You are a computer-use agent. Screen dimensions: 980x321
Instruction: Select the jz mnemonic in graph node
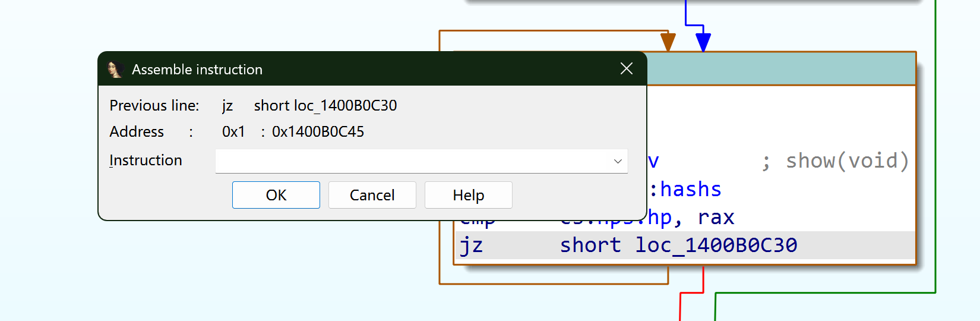(471, 245)
